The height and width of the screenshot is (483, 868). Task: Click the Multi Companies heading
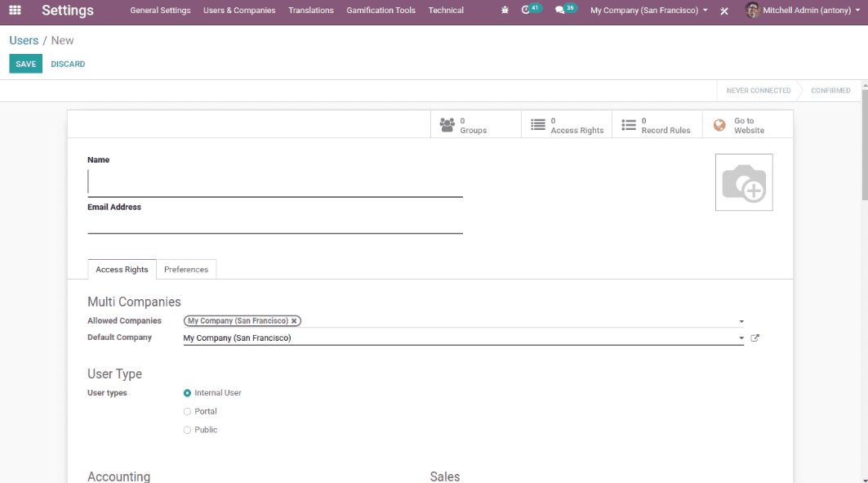134,302
